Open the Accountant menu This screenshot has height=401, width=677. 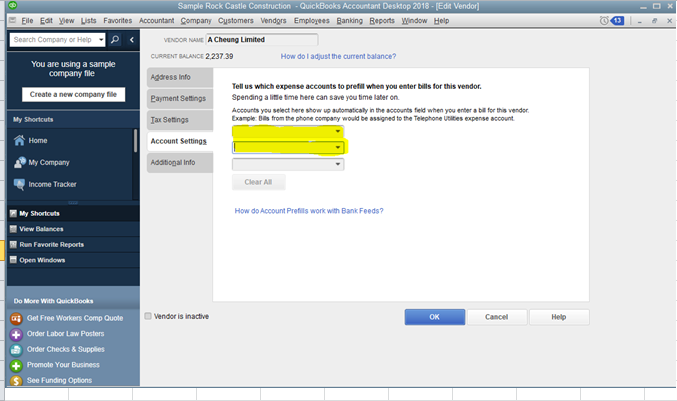pyautogui.click(x=156, y=21)
